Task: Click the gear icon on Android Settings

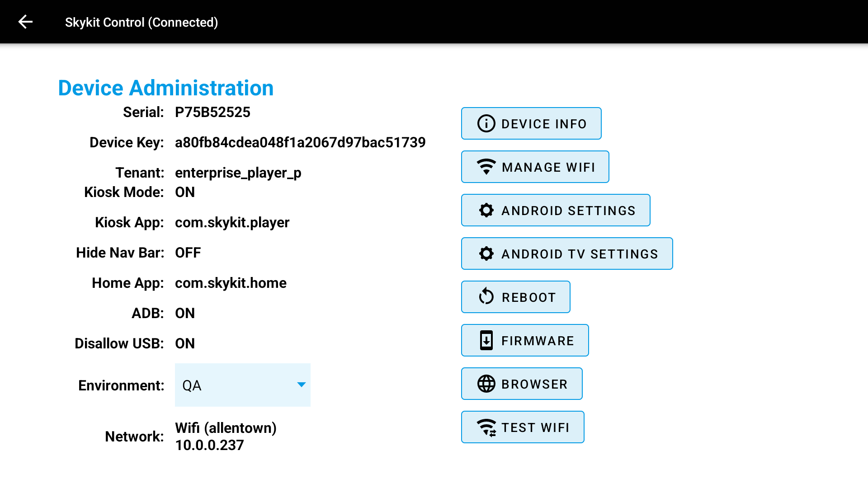Action: (486, 210)
